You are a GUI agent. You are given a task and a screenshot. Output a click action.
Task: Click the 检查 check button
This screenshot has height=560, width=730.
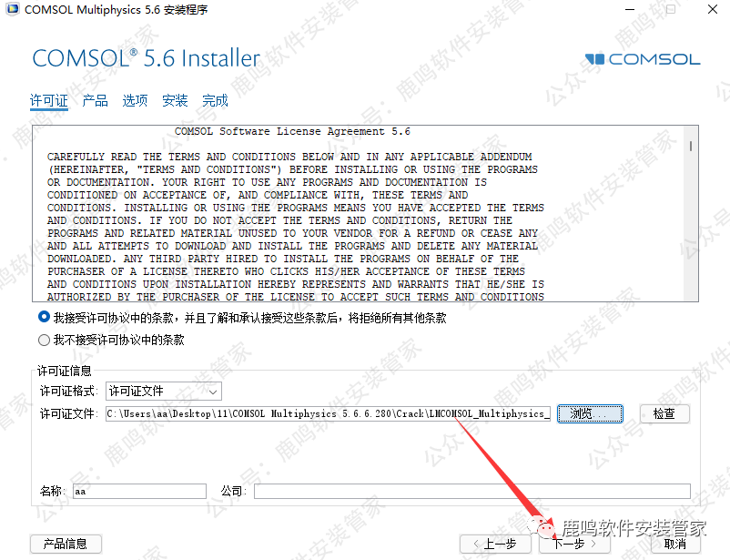click(x=664, y=413)
